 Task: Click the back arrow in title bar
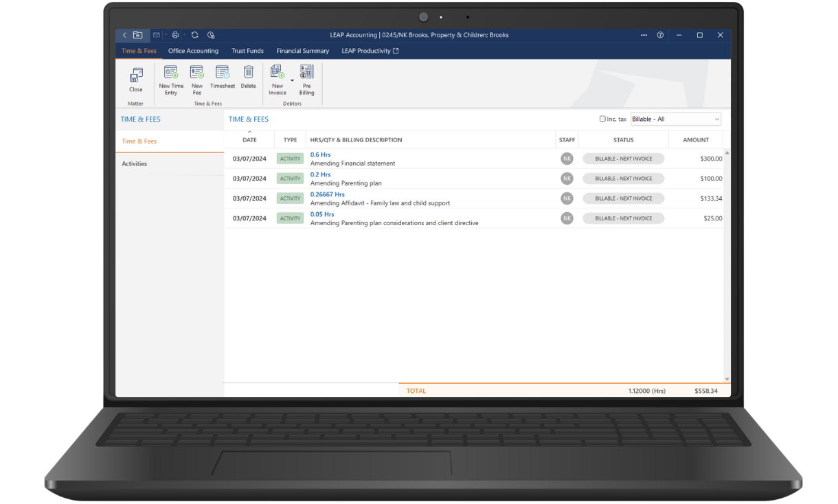(x=124, y=35)
